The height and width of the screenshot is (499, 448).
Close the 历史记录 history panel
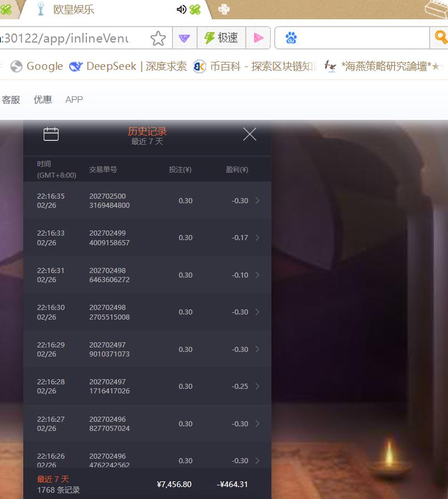coord(250,134)
